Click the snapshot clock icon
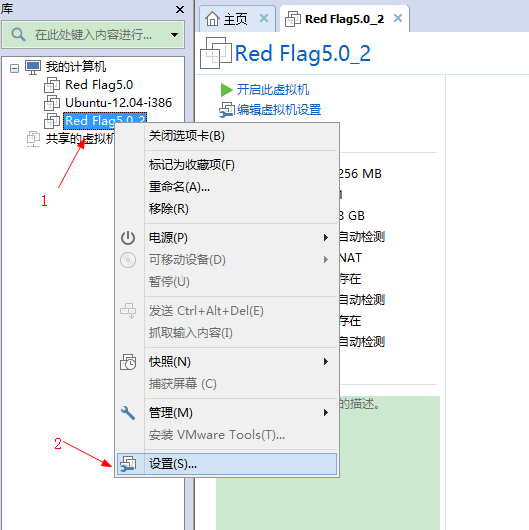Screen dimensions: 529x530 pyautogui.click(x=128, y=362)
